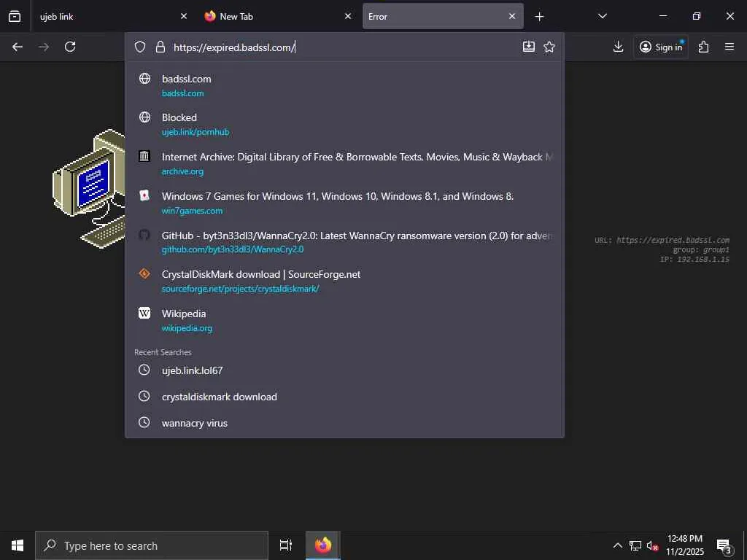Click the Windows 7 Games card favicon
Screen dimensions: 747x560
(144, 195)
